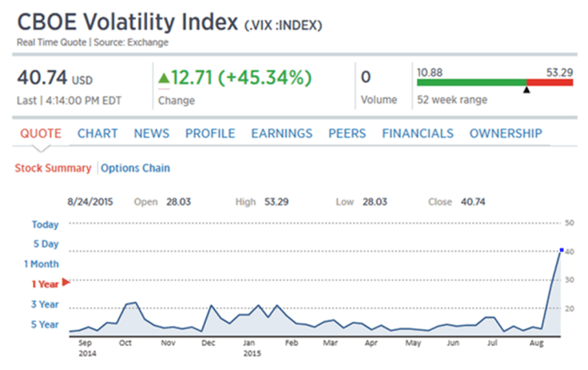Click the Close value 40.74 above the chart
The image size is (588, 370).
coord(473,202)
